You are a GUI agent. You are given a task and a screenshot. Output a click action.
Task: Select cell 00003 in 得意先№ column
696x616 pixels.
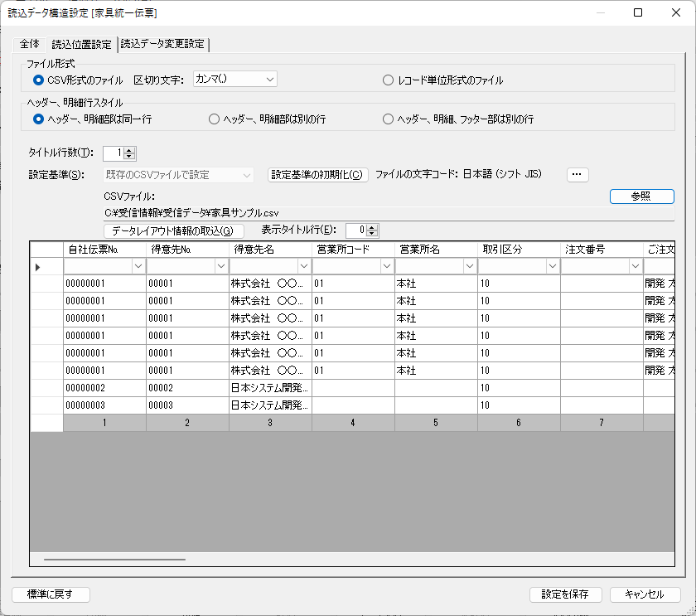(187, 405)
